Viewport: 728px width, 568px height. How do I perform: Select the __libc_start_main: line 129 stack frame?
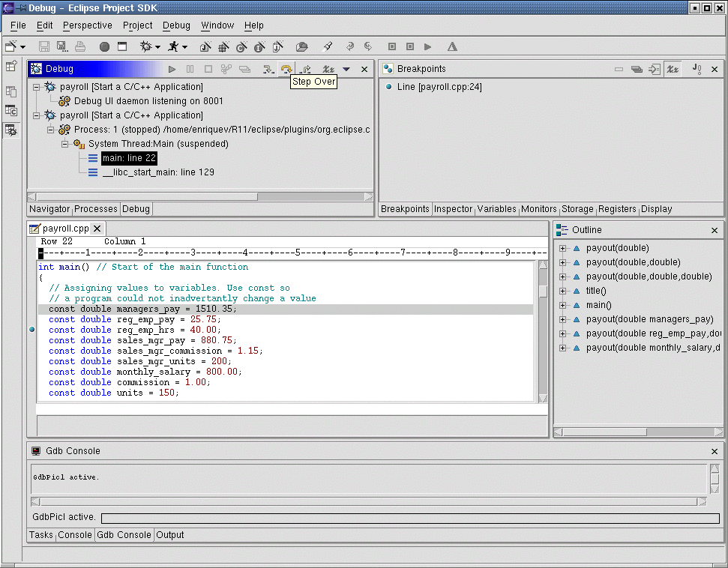coord(158,172)
